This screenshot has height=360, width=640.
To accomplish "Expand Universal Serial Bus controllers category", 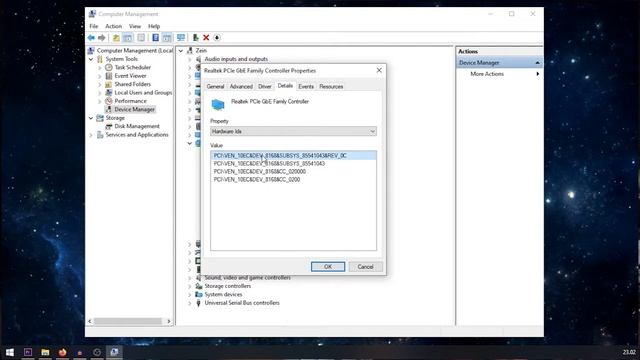I will [189, 303].
